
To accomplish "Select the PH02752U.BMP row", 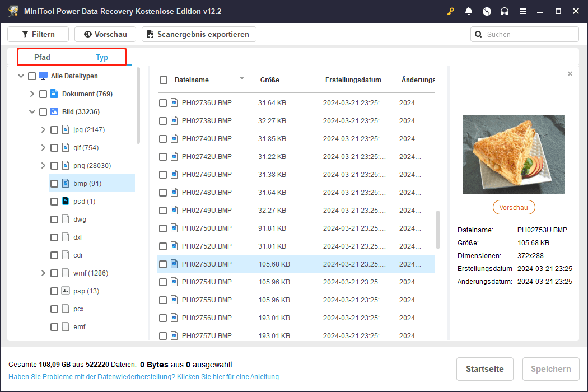I will pos(296,246).
